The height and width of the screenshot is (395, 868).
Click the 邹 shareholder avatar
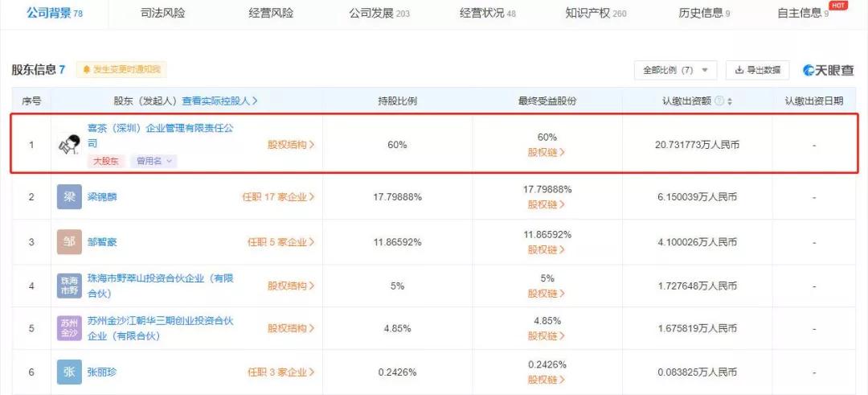pyautogui.click(x=69, y=242)
